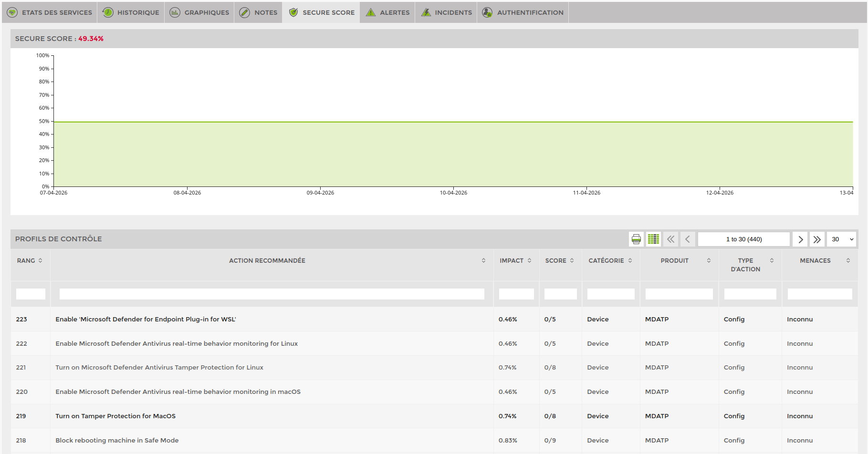Image resolution: width=868 pixels, height=454 pixels.
Task: Click the green grid export icon
Action: tap(653, 239)
